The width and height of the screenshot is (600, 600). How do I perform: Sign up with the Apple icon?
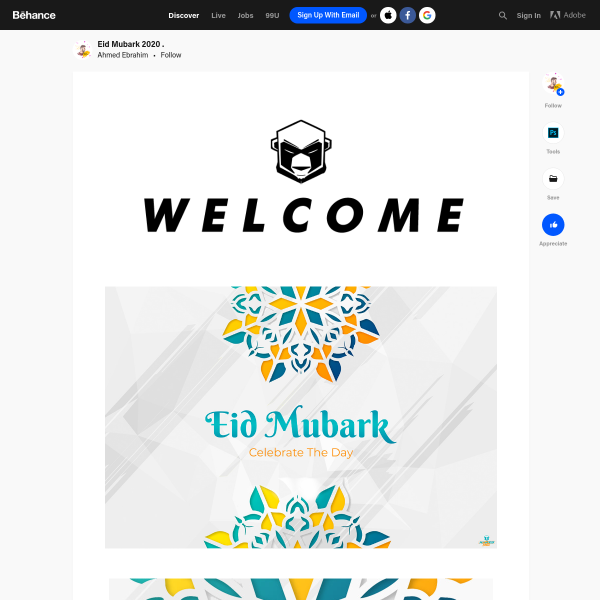click(388, 15)
